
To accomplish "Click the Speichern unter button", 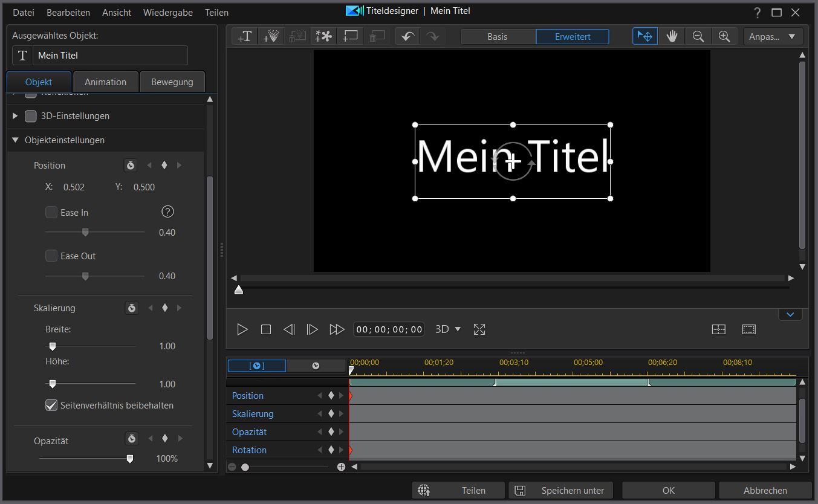I will click(560, 490).
